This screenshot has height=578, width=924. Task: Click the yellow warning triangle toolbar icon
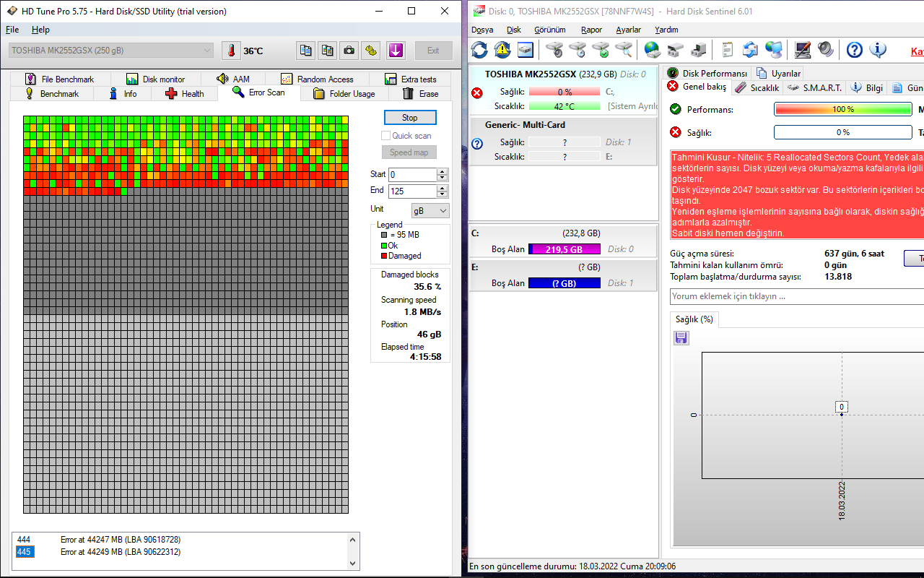pyautogui.click(x=502, y=50)
